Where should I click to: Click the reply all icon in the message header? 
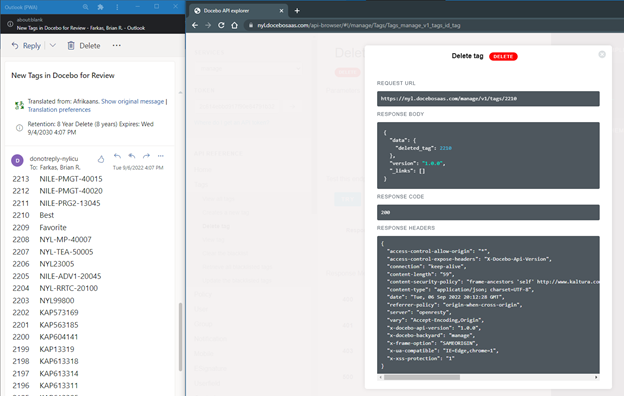point(132,156)
